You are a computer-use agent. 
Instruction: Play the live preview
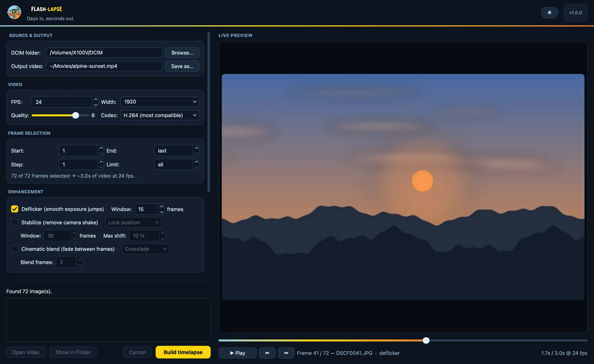coord(237,353)
